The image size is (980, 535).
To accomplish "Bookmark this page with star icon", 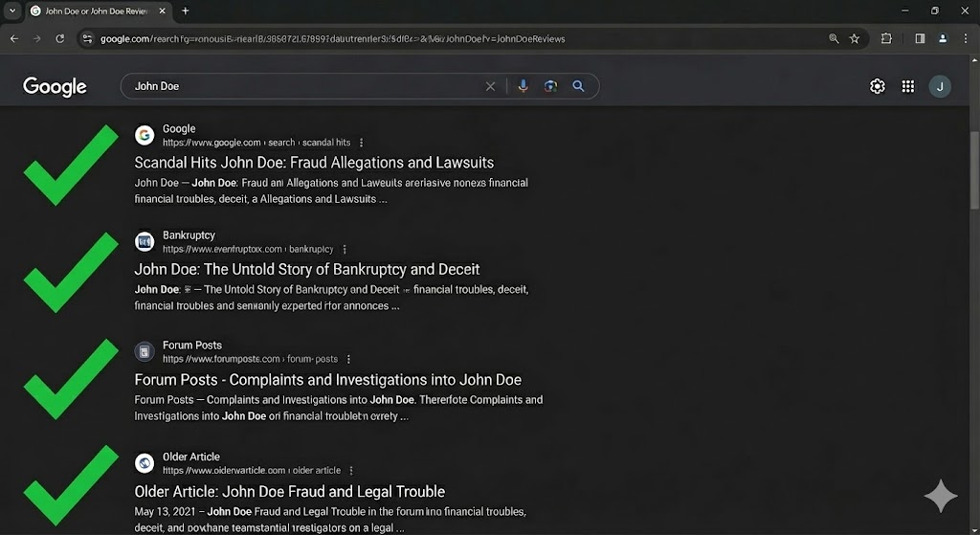I will pos(855,38).
